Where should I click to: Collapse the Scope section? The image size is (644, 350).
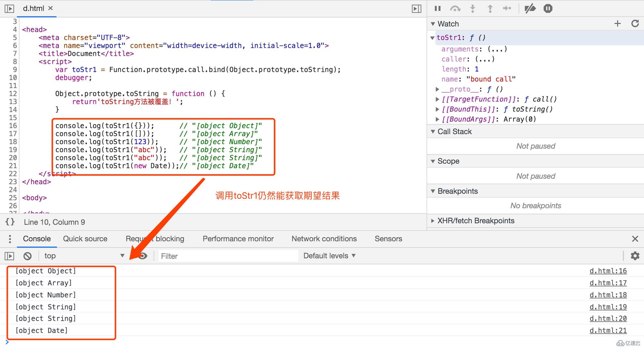pyautogui.click(x=433, y=161)
